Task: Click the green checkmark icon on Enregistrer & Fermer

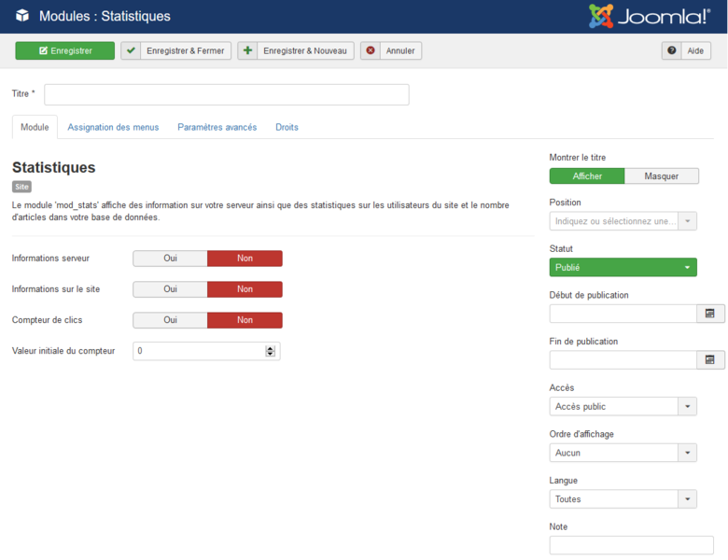Action: point(131,50)
